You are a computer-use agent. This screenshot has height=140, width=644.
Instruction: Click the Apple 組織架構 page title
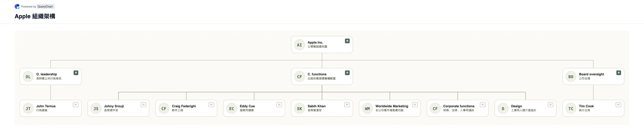pos(35,16)
